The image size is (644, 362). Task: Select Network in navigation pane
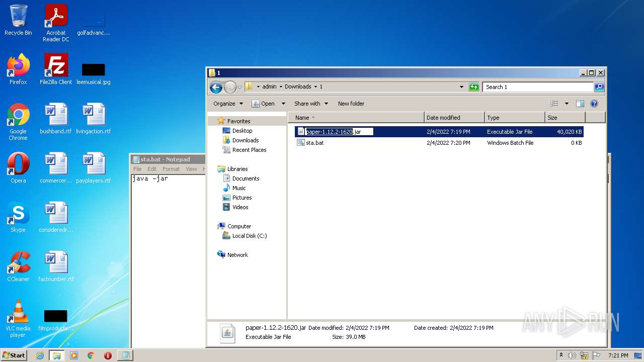(x=237, y=255)
